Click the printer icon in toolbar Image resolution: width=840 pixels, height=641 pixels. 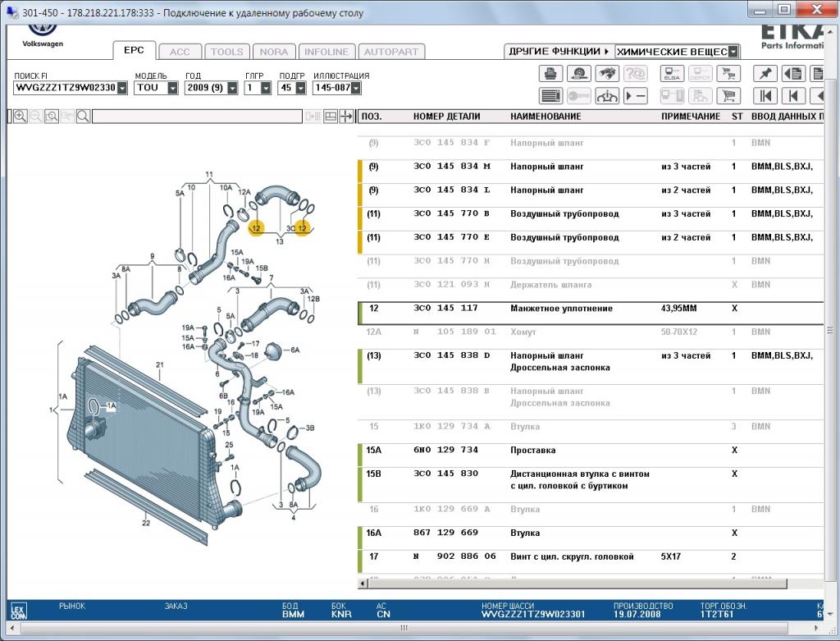pos(550,73)
